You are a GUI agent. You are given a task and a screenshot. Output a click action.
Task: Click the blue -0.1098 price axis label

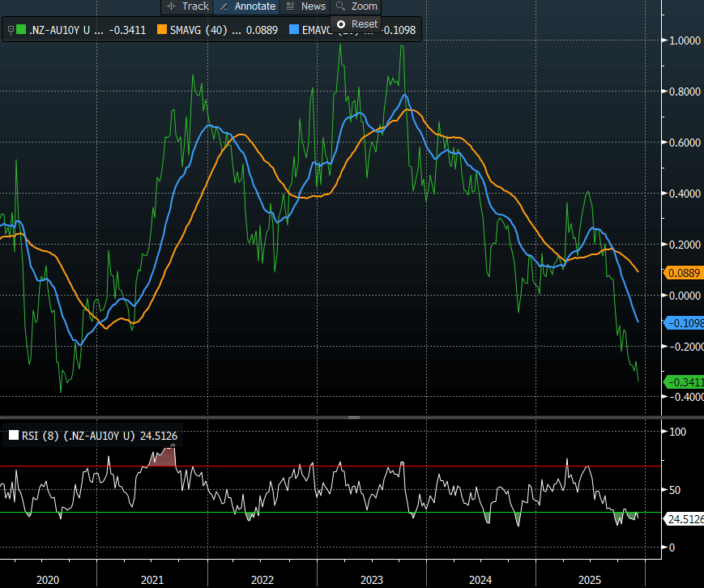click(x=685, y=323)
